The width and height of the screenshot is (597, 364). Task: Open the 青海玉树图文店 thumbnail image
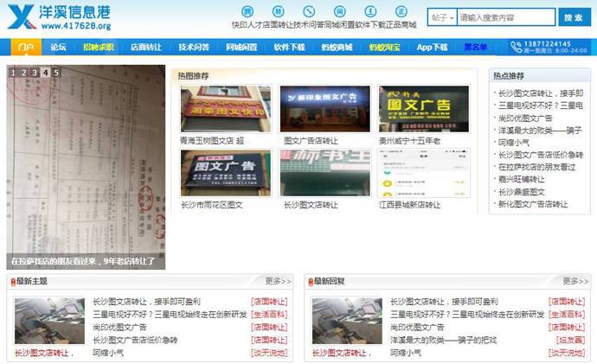pyautogui.click(x=213, y=109)
